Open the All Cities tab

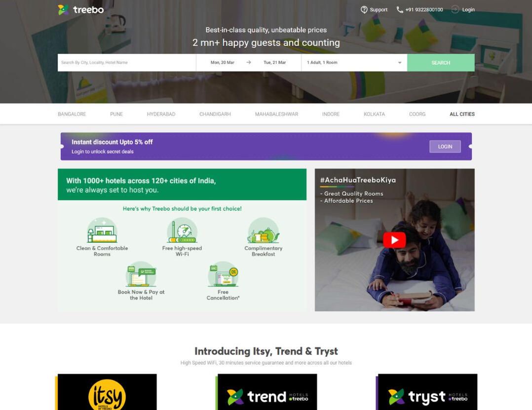462,114
